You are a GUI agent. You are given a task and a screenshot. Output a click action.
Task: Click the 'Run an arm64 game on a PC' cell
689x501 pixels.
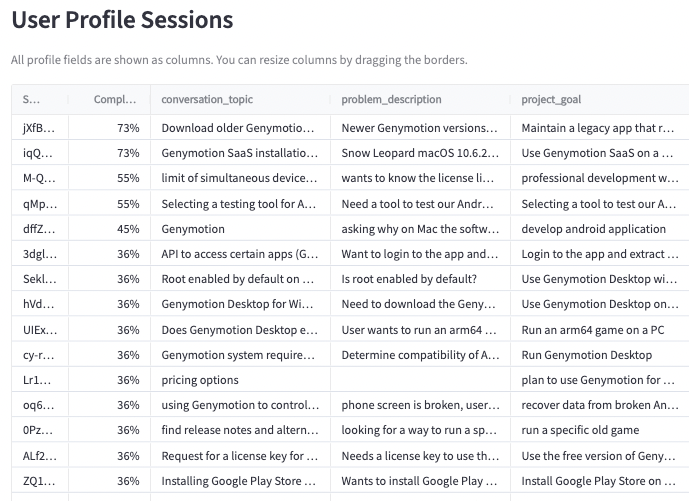coord(600,330)
